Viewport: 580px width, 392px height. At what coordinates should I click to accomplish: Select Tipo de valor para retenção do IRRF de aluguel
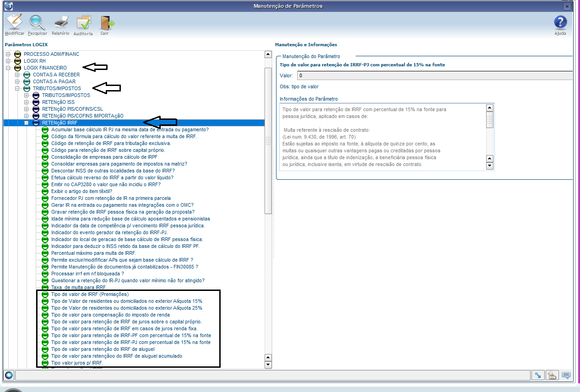coord(103,349)
